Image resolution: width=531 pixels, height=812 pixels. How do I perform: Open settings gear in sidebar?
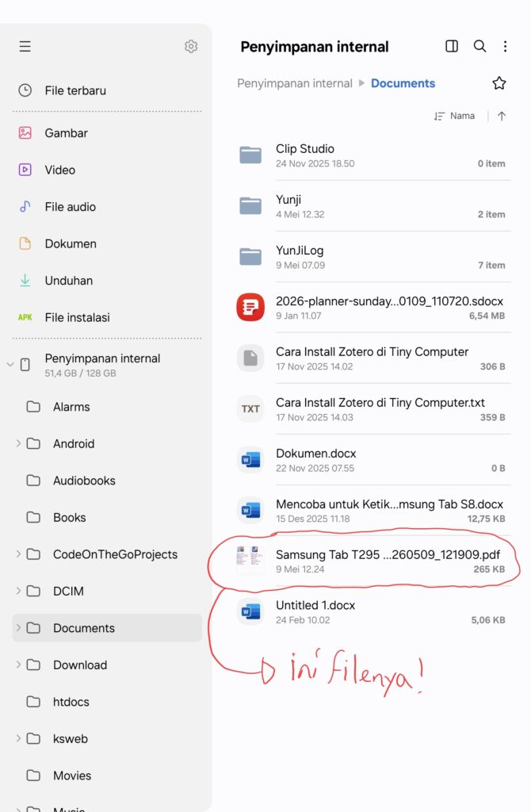(191, 47)
